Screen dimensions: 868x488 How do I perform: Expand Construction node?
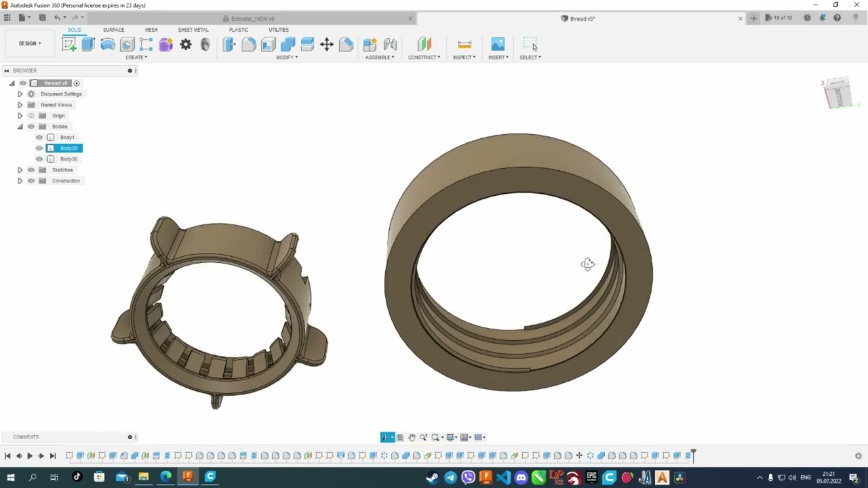pos(20,181)
